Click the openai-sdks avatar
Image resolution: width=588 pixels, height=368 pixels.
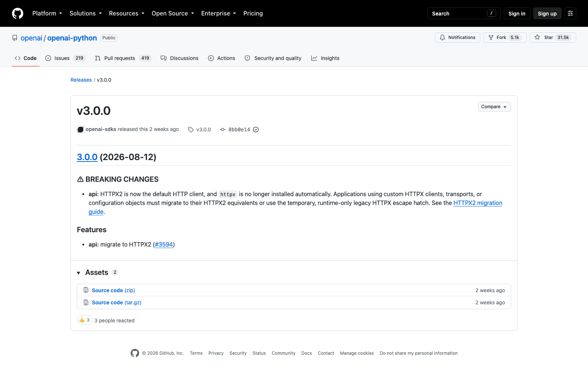tap(80, 130)
